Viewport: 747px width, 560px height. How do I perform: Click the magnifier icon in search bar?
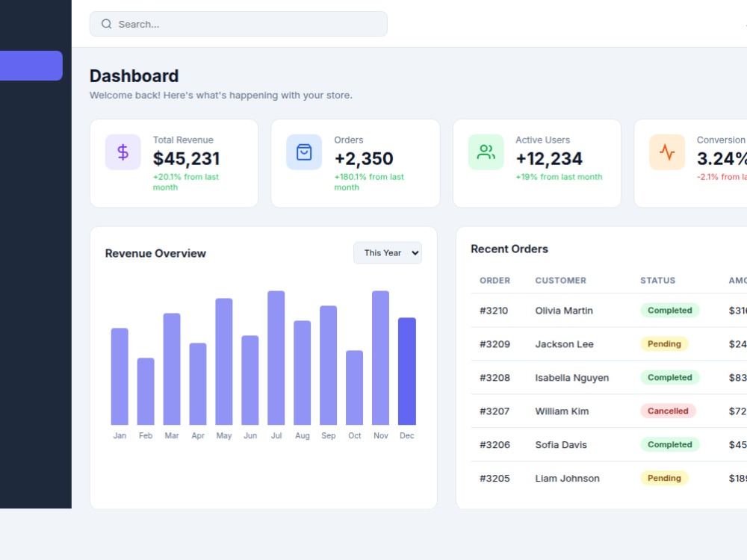[x=106, y=24]
